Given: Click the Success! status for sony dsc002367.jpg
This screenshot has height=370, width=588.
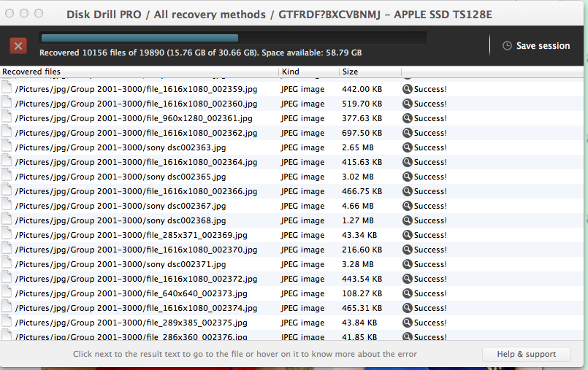Looking at the screenshot, I should click(x=430, y=206).
